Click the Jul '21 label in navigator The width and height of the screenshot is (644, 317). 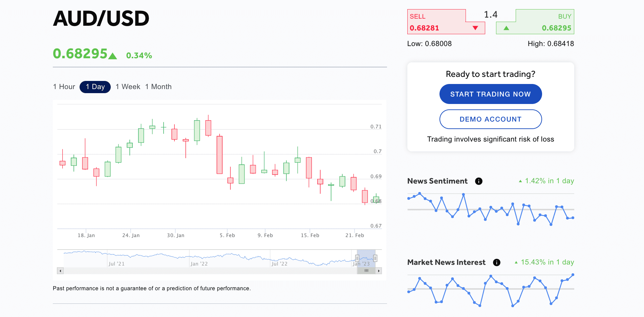coord(116,264)
